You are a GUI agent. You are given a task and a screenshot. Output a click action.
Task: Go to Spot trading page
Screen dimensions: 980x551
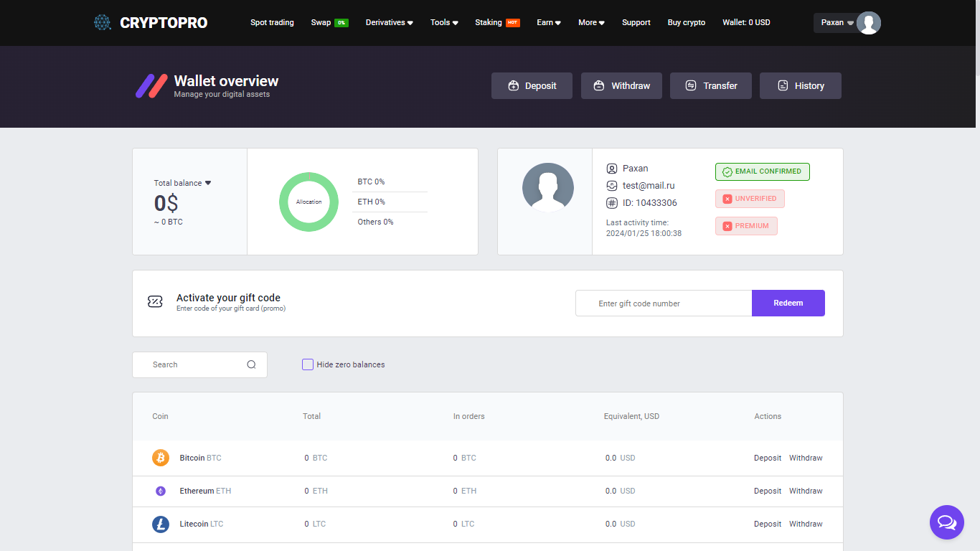click(x=272, y=23)
